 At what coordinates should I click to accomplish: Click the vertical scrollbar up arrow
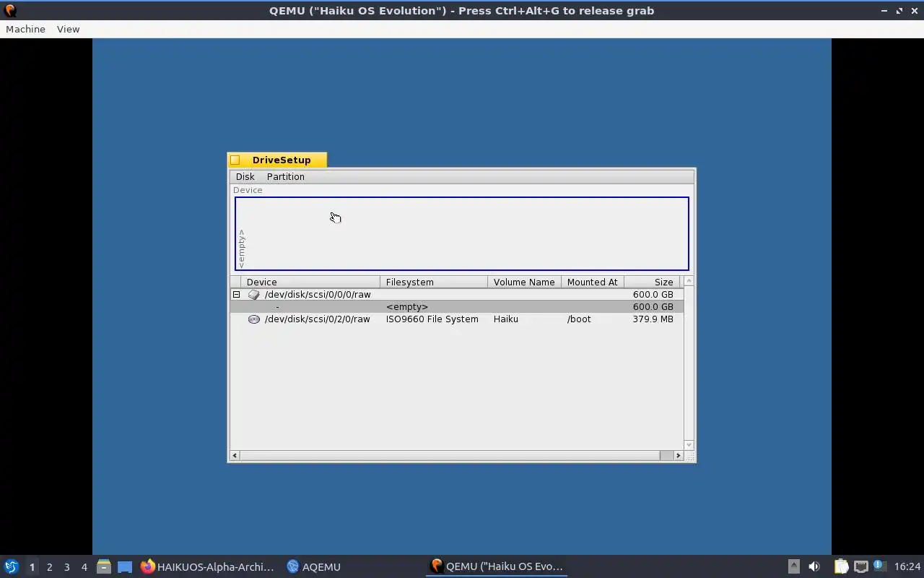click(689, 281)
